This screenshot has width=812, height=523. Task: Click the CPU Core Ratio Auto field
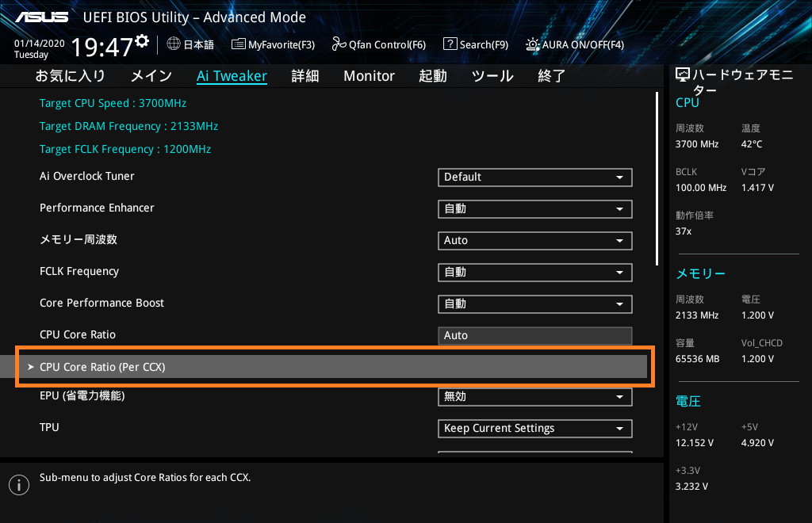[x=535, y=336]
